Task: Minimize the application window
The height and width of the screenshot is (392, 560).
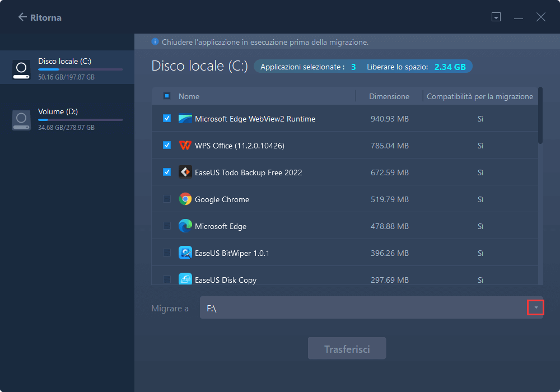Action: click(x=519, y=17)
